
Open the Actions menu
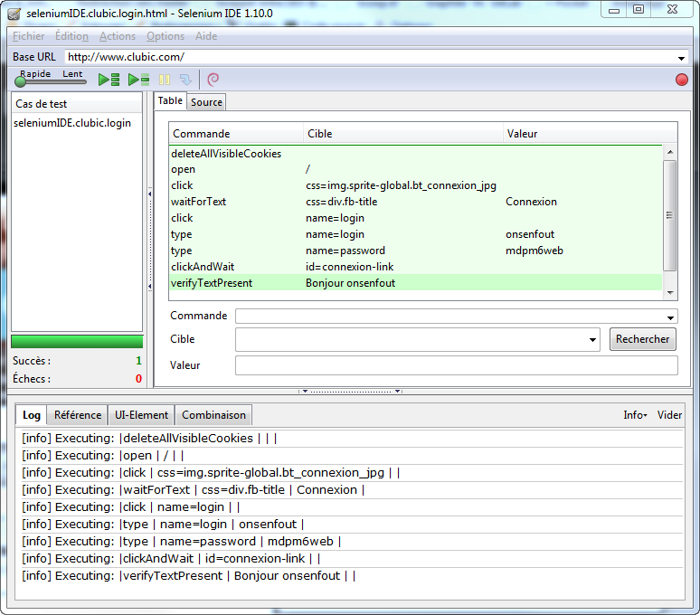pyautogui.click(x=118, y=36)
